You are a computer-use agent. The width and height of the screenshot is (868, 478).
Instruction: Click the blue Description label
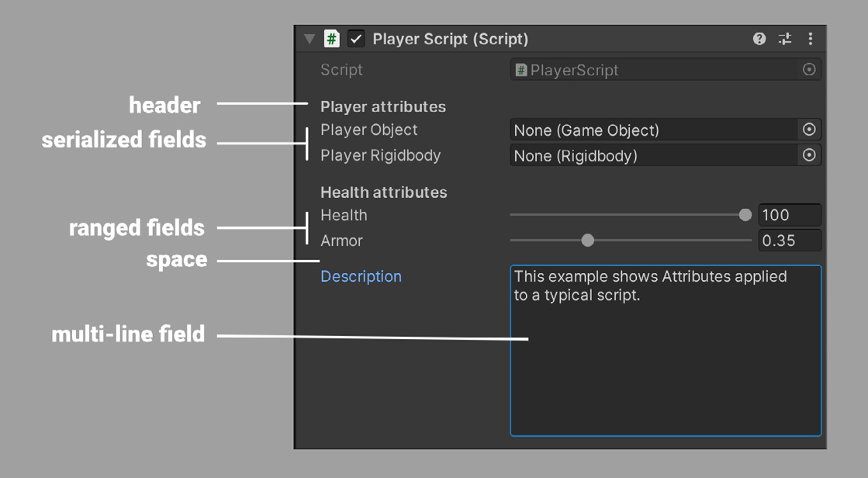click(361, 276)
